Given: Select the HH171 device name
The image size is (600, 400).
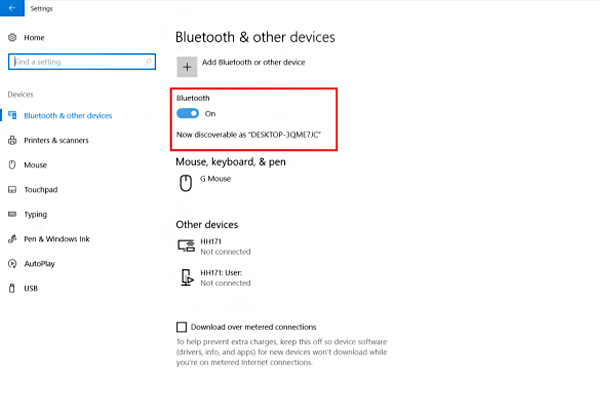Looking at the screenshot, I should click(211, 242).
